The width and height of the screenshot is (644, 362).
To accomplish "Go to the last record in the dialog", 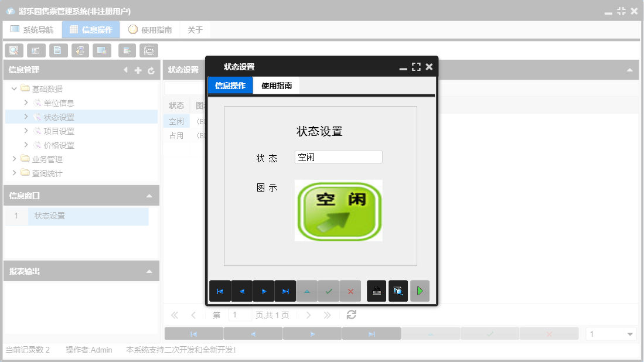I will pyautogui.click(x=285, y=291).
